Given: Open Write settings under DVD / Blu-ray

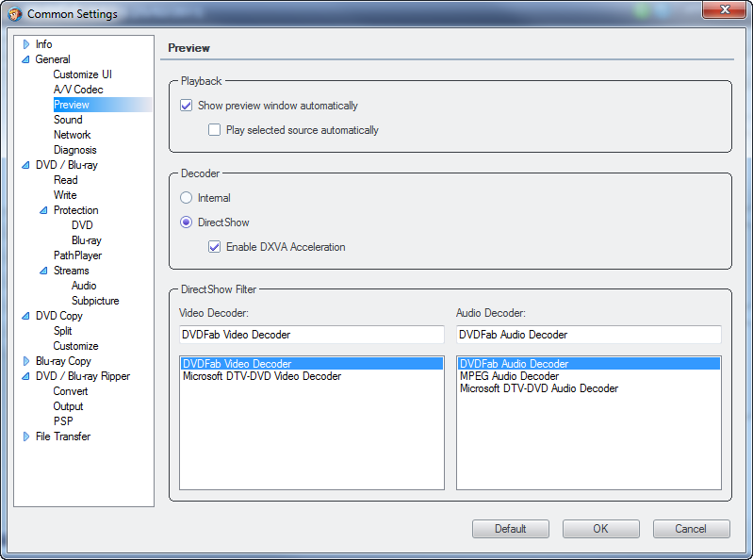Looking at the screenshot, I should [65, 195].
